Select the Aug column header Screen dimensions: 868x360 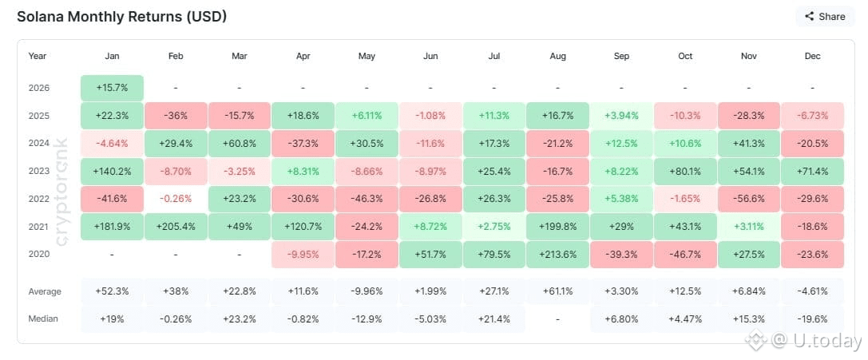[x=557, y=56]
